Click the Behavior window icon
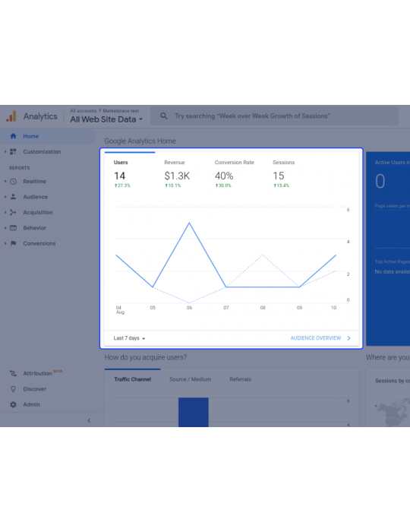410x532 pixels. [13, 228]
